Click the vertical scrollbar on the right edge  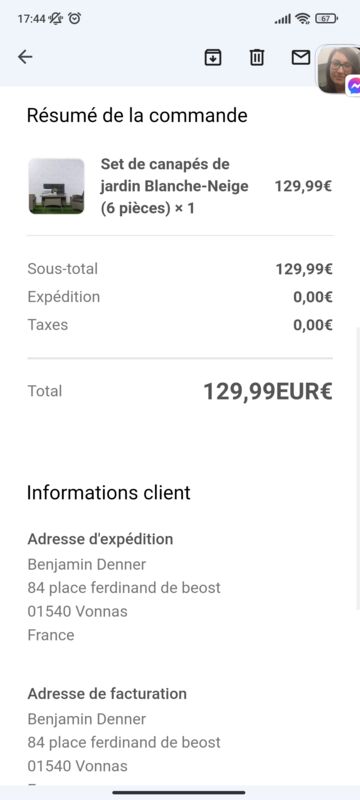357,468
